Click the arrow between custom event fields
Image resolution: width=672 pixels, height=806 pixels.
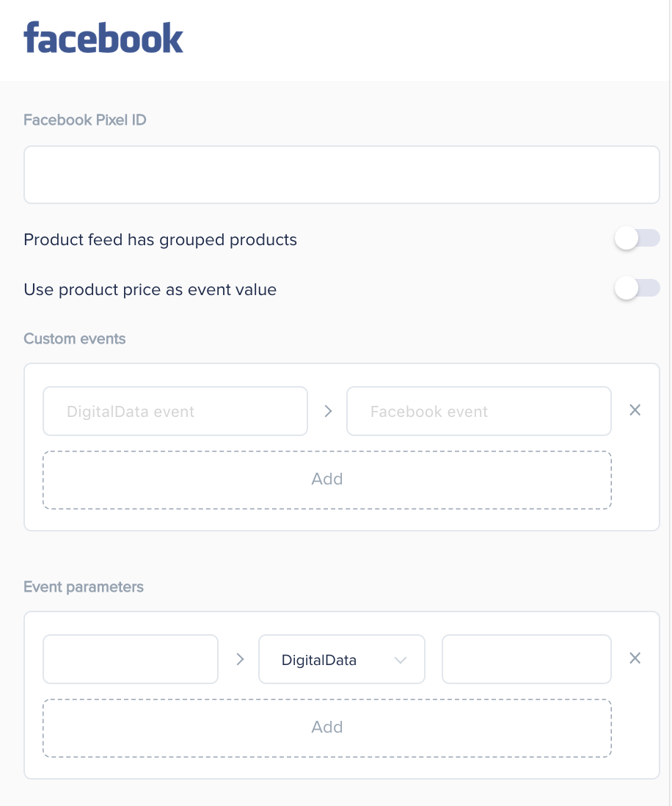[328, 411]
